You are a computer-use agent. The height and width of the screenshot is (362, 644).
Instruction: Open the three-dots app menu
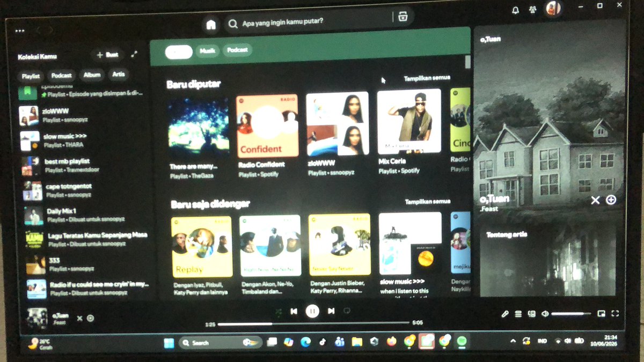(20, 31)
